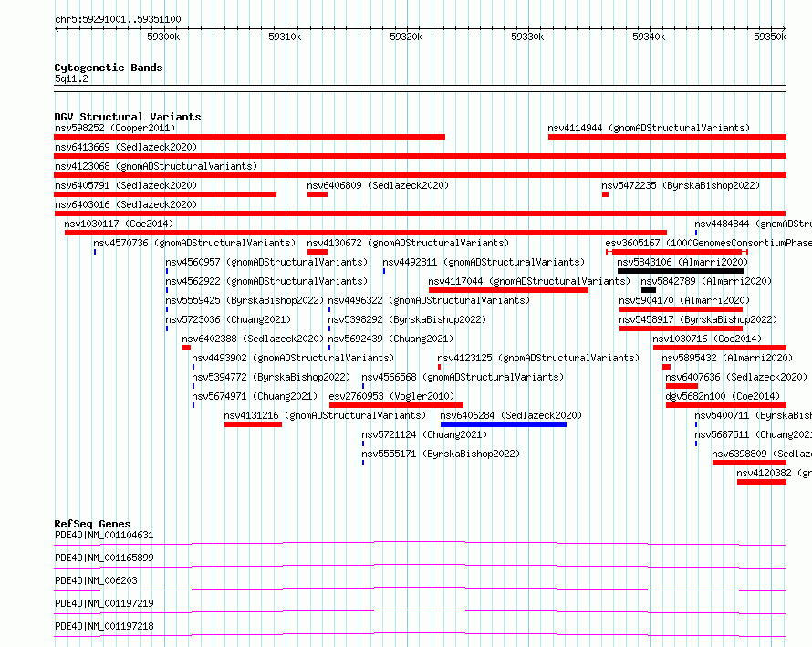Click the 59300k ruler tick label
This screenshot has width=812, height=647.
[163, 37]
